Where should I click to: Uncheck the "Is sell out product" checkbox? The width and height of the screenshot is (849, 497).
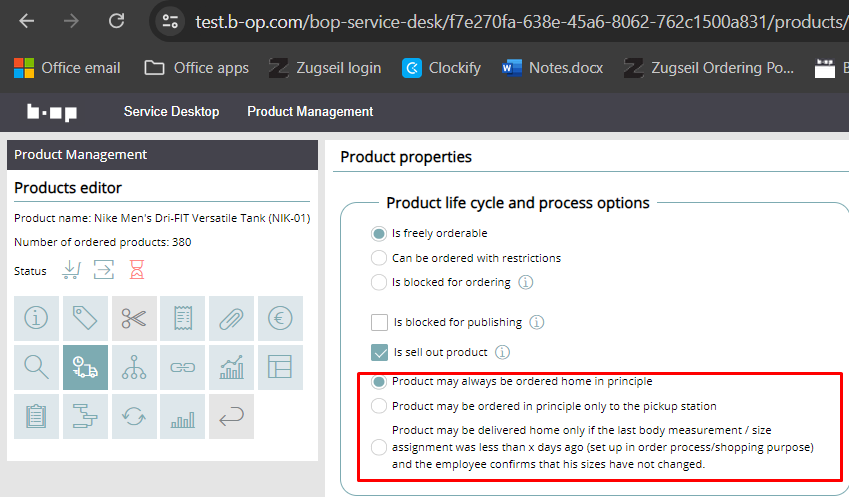[379, 352]
